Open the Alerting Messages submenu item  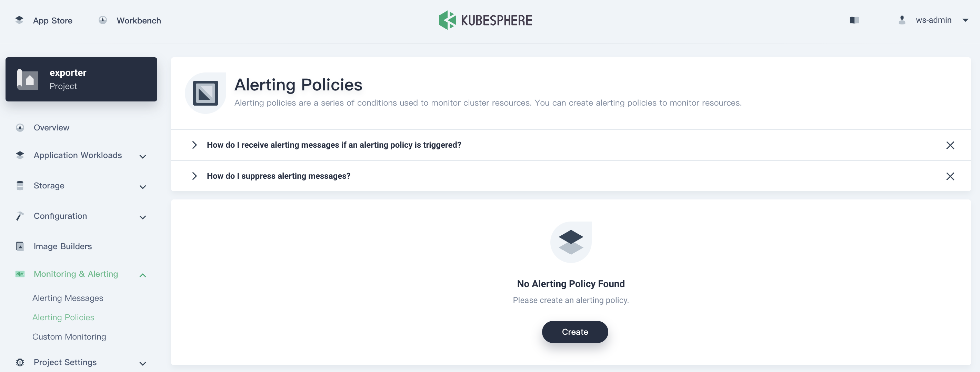(68, 298)
